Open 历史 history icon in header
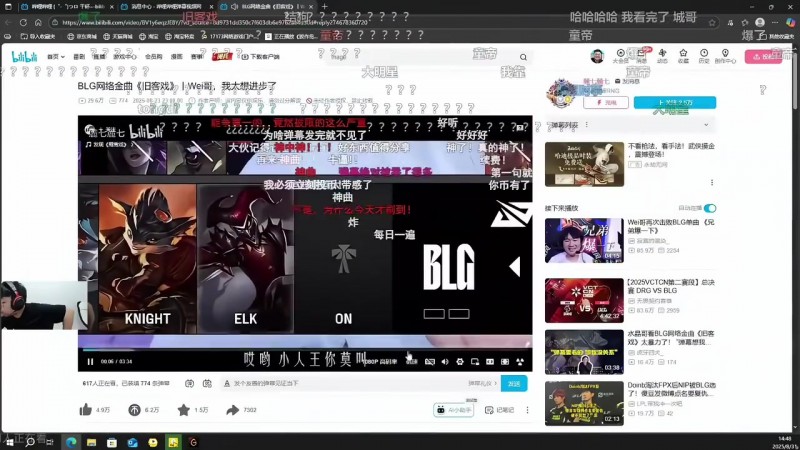The image size is (800, 450). click(704, 56)
